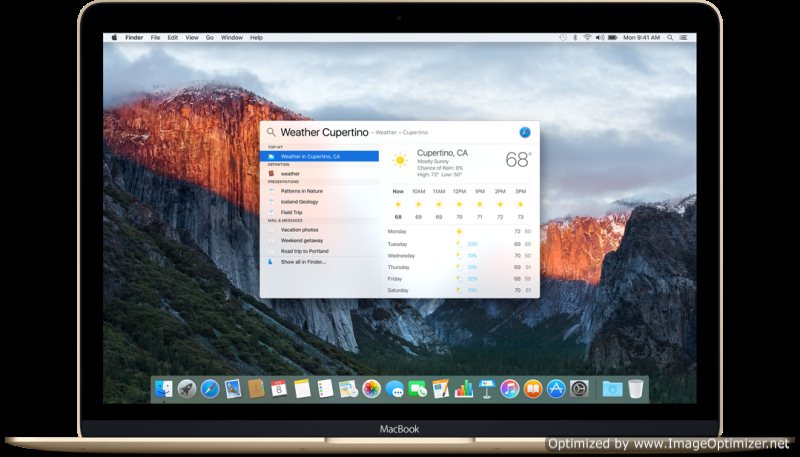Open Trash in the Dock
This screenshot has width=800, height=457.
pos(636,389)
